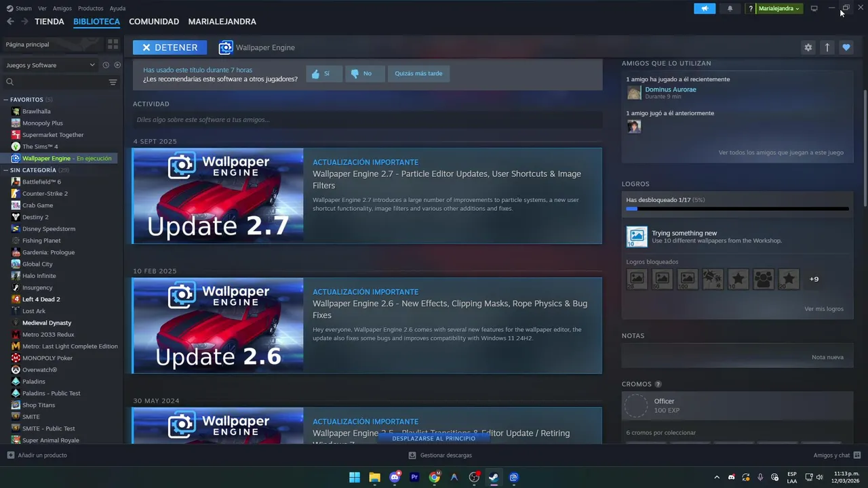Open the Marialejandra account dropdown
The image size is (868, 488).
[x=779, y=8]
